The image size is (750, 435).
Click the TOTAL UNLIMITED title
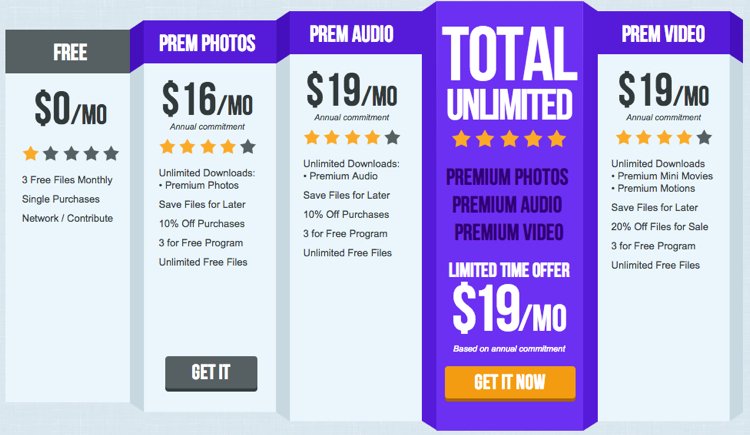[x=510, y=73]
